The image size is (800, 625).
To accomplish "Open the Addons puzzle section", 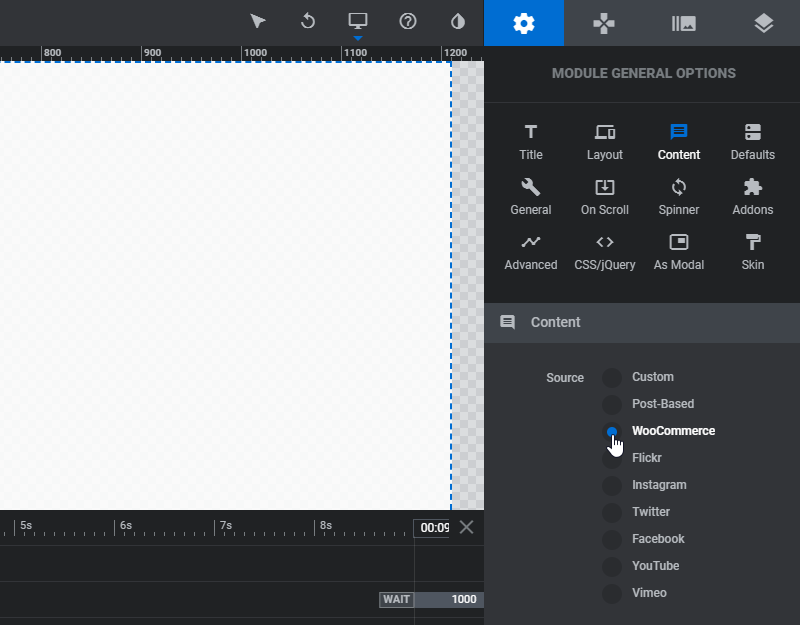I will point(753,197).
